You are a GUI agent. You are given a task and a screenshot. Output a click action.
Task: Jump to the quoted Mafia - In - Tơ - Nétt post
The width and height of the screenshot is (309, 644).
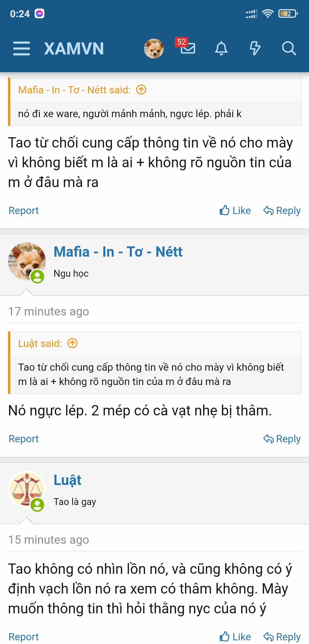[141, 90]
